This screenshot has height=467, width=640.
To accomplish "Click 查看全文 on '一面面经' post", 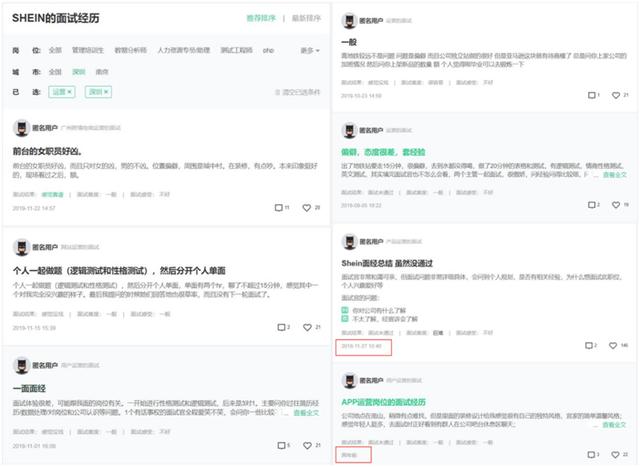I will [x=306, y=413].
